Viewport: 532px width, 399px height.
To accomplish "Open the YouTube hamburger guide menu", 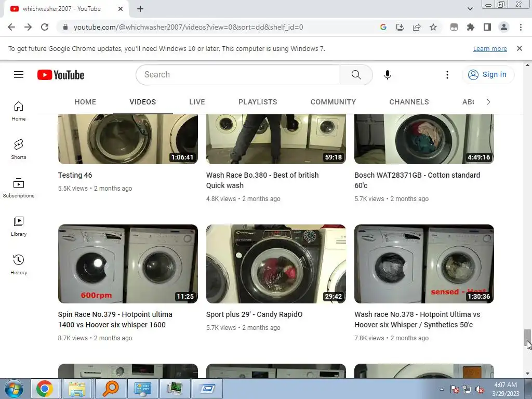I will 19,75.
